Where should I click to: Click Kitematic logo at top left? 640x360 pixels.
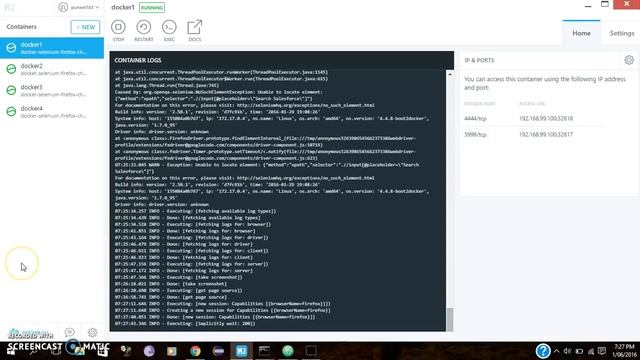tap(10, 7)
